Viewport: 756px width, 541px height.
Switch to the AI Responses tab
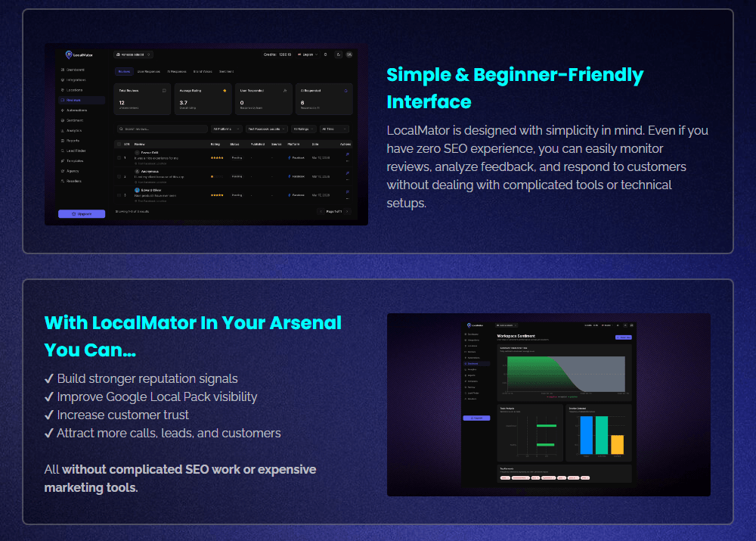tap(176, 71)
